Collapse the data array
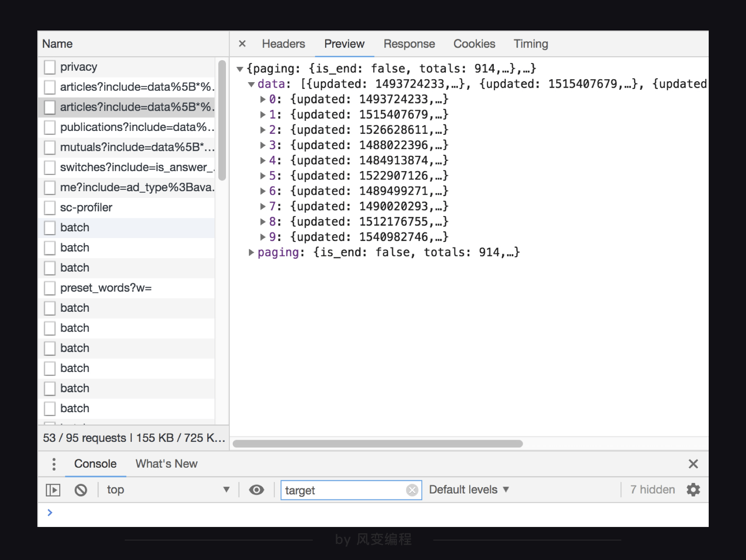The height and width of the screenshot is (560, 746). [251, 84]
